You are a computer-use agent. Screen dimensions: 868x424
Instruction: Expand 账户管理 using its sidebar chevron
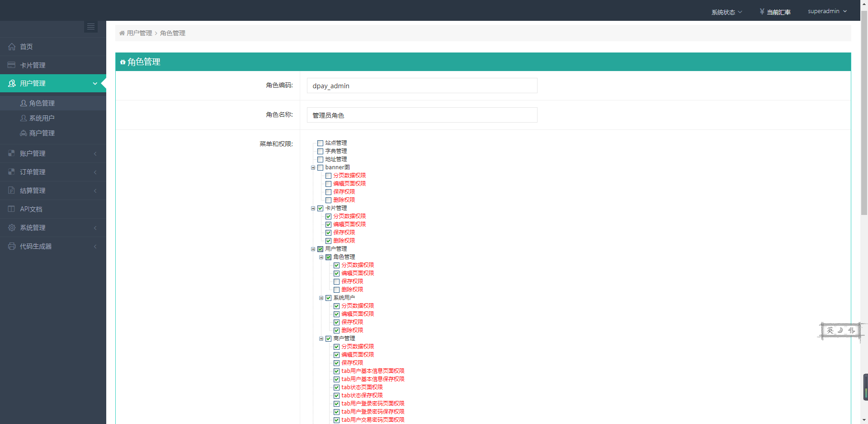click(95, 154)
